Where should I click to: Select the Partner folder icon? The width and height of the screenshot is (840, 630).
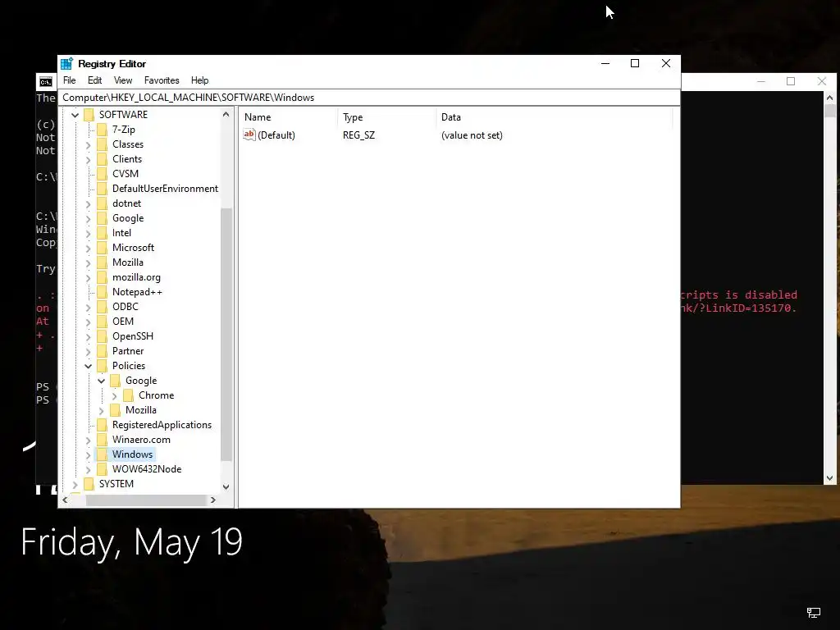tap(103, 351)
